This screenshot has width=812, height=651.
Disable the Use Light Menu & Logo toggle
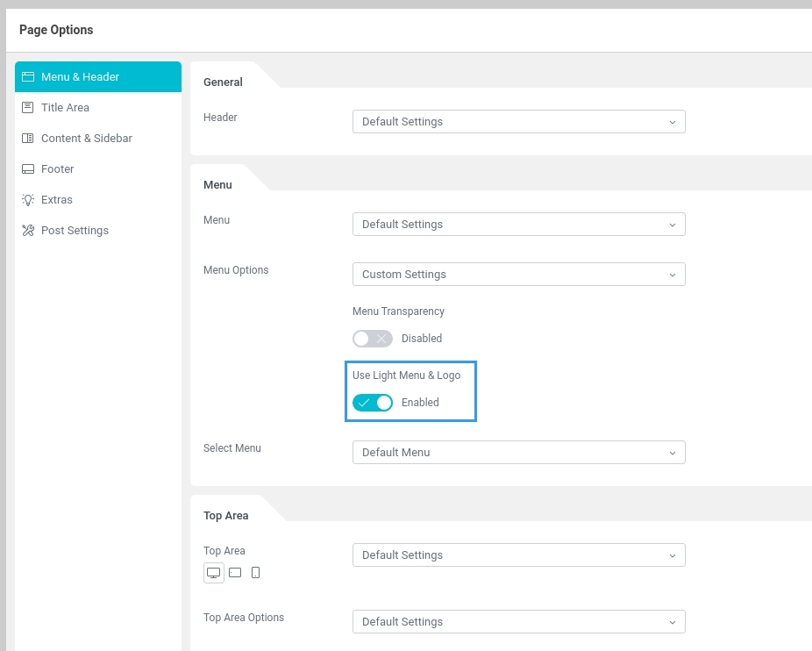(372, 403)
